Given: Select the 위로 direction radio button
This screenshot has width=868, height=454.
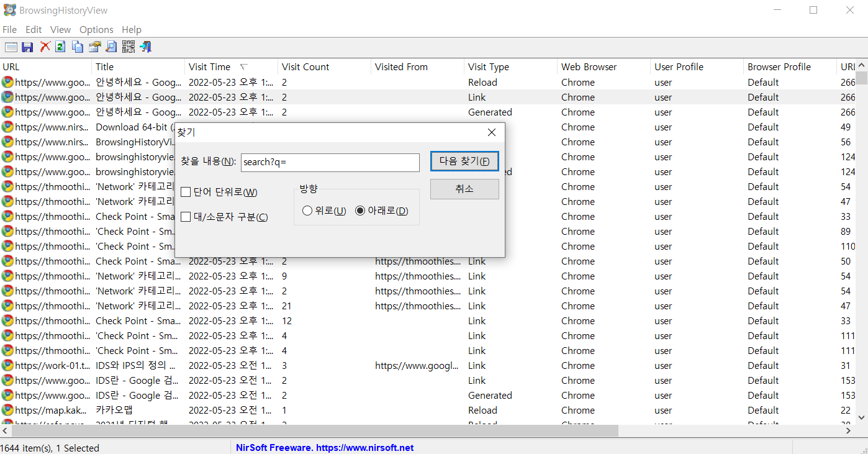Looking at the screenshot, I should [307, 211].
